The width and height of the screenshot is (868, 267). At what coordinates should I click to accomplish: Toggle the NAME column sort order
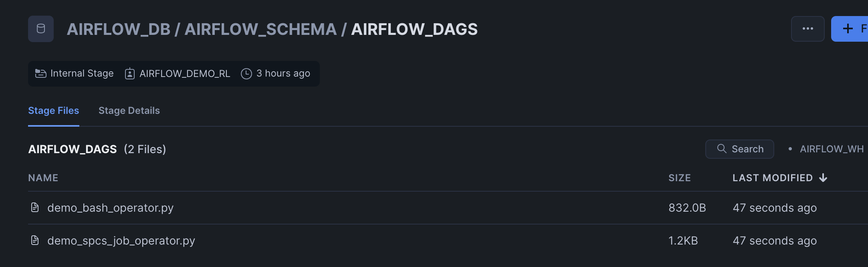(x=43, y=178)
